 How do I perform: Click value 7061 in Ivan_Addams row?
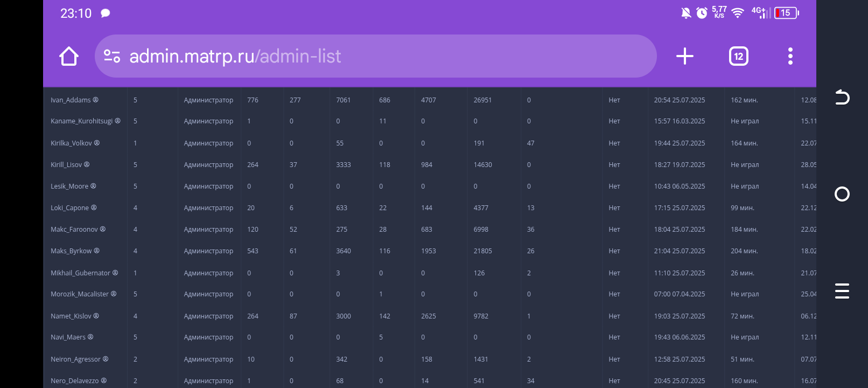(344, 100)
